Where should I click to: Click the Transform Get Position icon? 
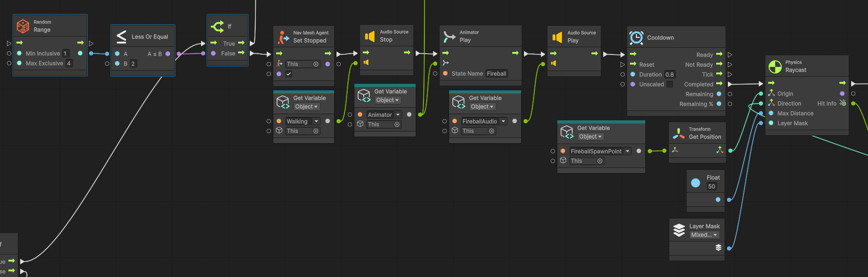point(679,133)
